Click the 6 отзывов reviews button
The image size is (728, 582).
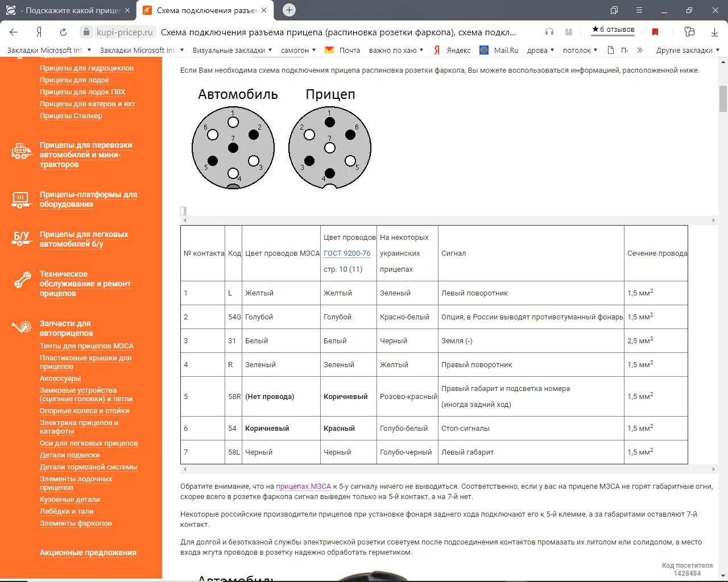(613, 30)
